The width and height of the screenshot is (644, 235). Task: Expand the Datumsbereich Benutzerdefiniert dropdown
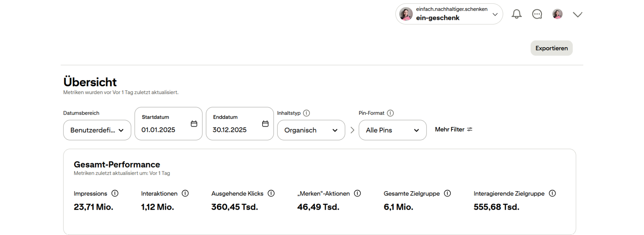pos(97,130)
